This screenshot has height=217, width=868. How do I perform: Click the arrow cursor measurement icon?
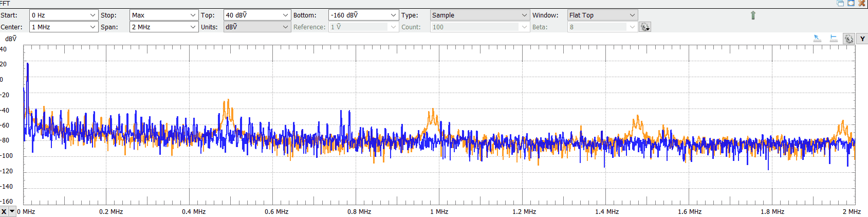point(817,39)
